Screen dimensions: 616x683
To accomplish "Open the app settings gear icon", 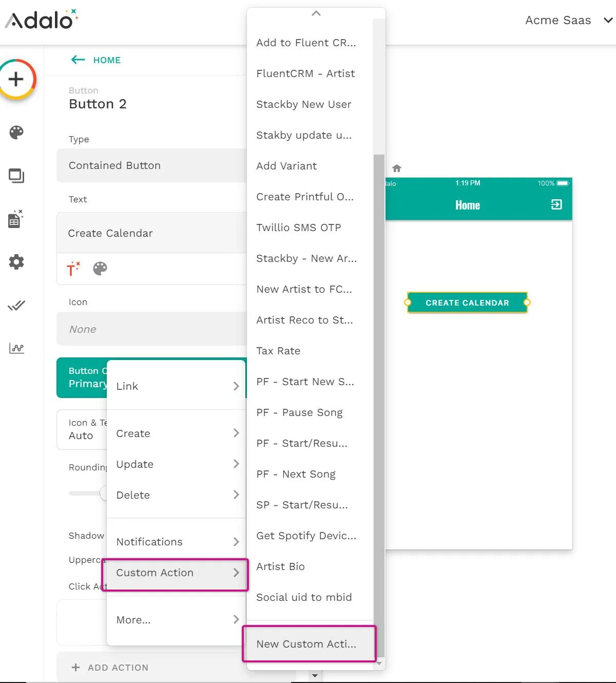I will 16,262.
